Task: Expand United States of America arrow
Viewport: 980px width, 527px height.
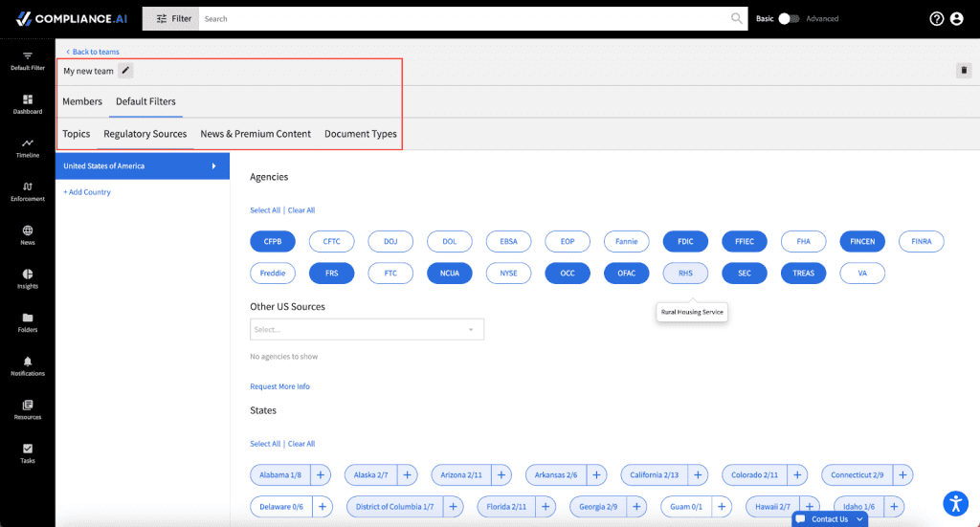Action: pos(213,166)
